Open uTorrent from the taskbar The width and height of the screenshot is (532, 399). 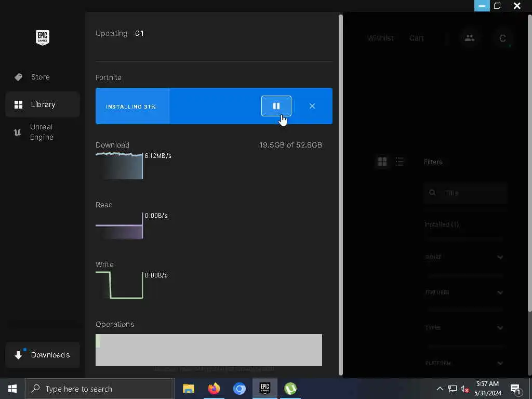(290, 389)
